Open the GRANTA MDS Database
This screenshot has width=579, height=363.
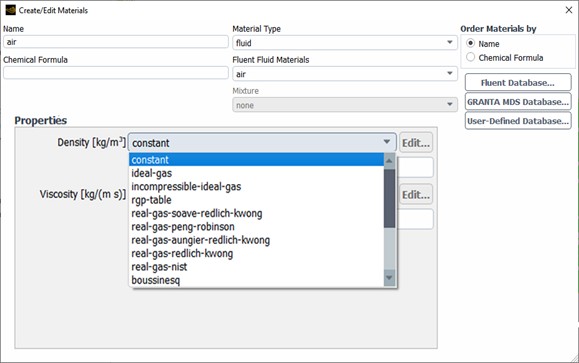(518, 102)
